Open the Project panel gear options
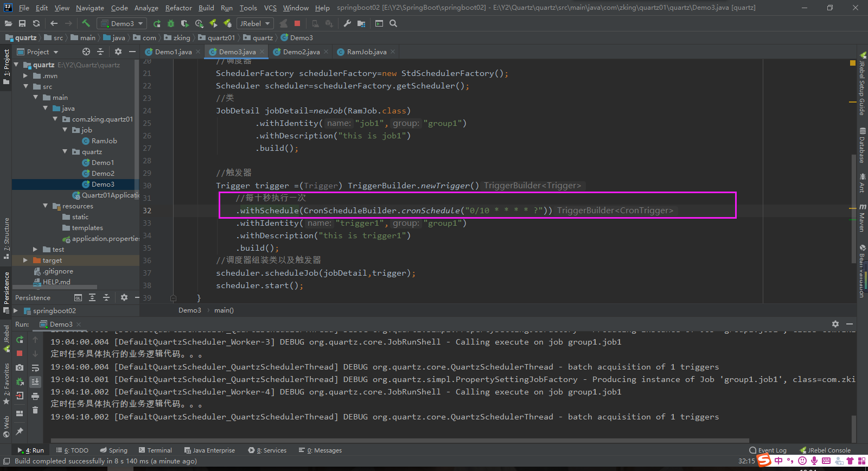This screenshot has width=868, height=471. click(x=118, y=52)
